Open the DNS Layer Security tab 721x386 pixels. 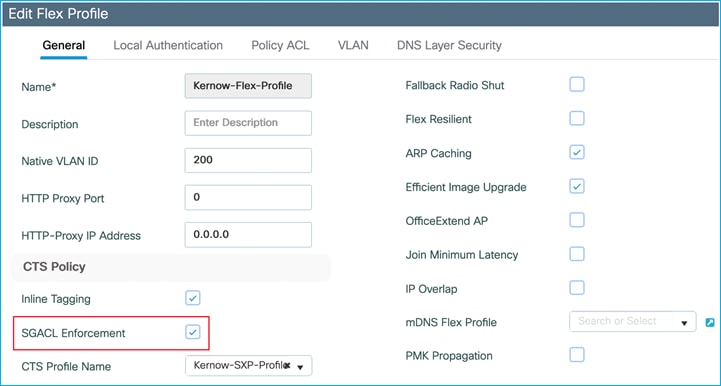449,45
